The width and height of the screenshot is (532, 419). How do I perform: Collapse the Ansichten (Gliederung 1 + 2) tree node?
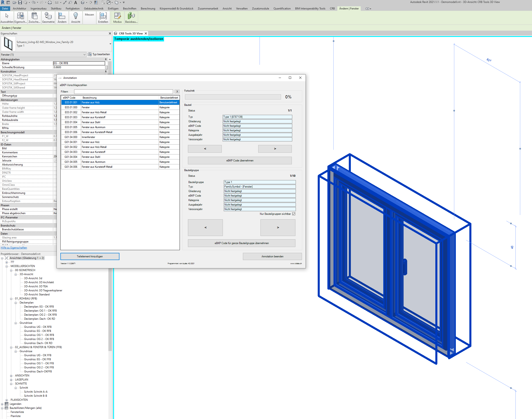(2, 258)
